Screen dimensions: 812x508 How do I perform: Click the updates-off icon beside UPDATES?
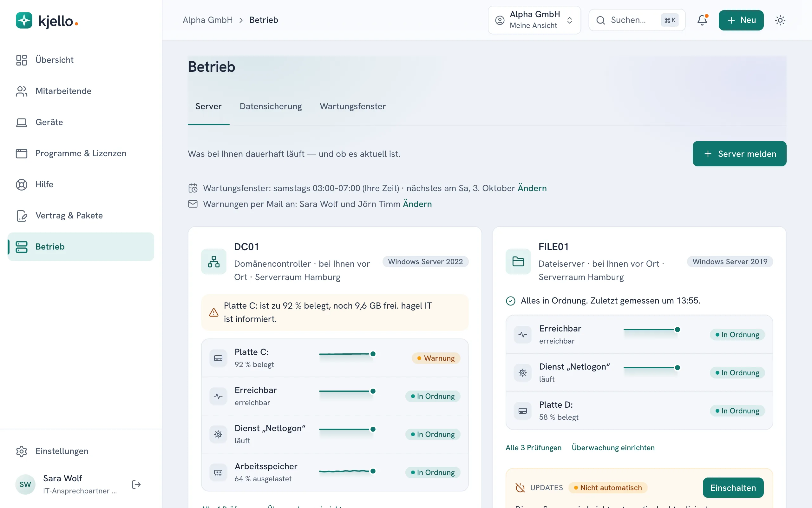click(520, 487)
